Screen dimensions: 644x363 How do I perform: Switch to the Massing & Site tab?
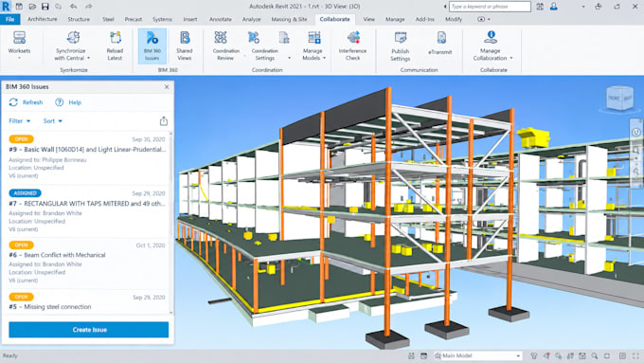coord(289,19)
